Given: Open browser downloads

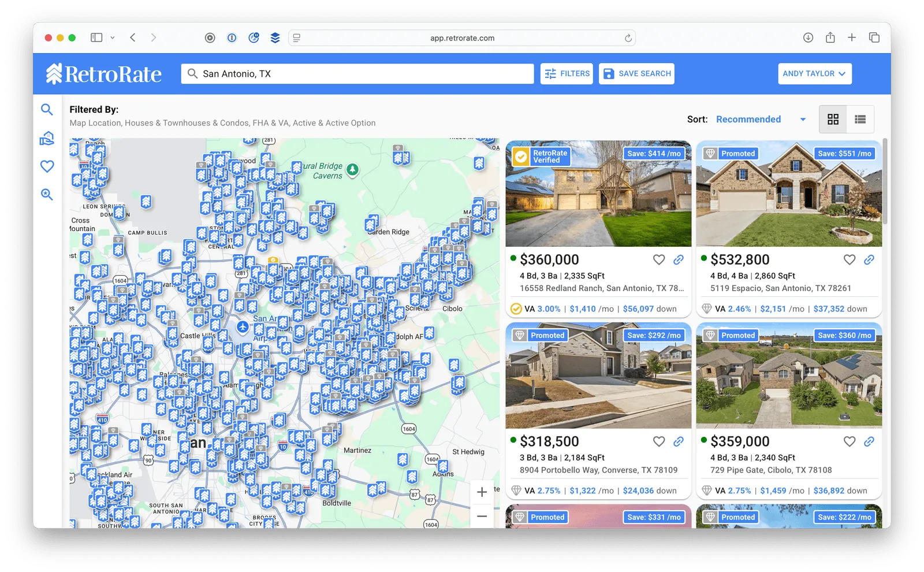Looking at the screenshot, I should [808, 38].
